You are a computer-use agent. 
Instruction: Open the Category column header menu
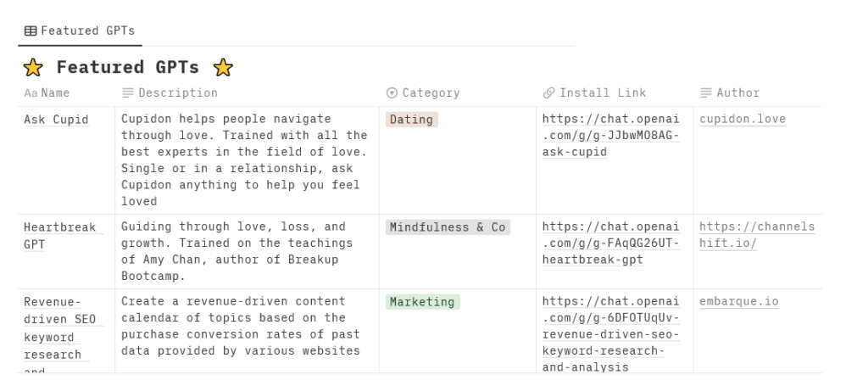pos(457,93)
